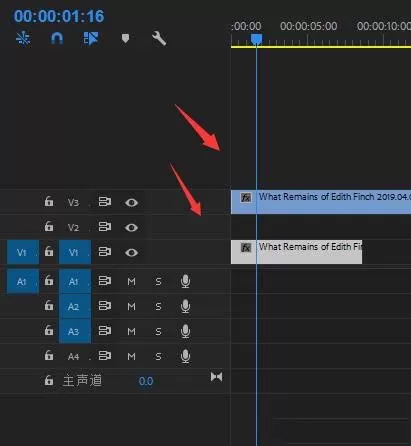
Task: Enable voice-over record on A1
Action: tap(185, 281)
